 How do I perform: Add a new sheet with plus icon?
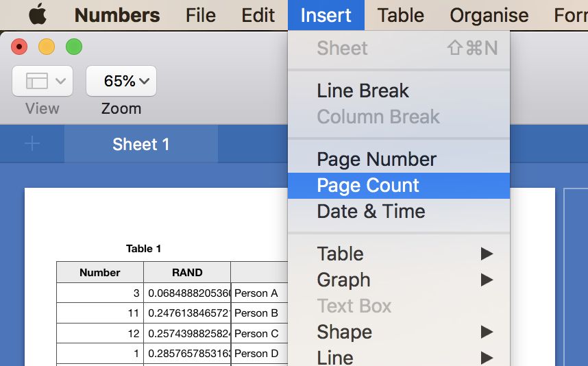pos(32,144)
